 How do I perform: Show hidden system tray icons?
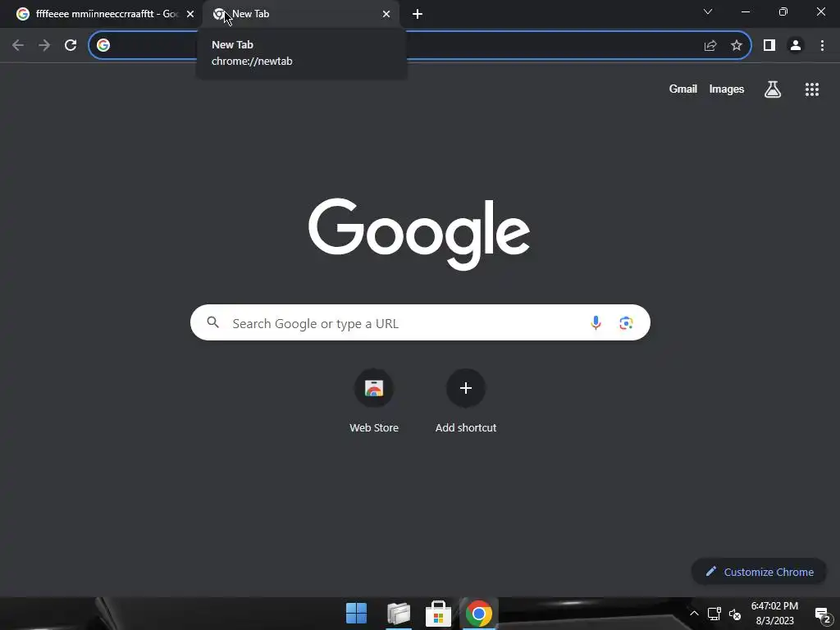[694, 614]
